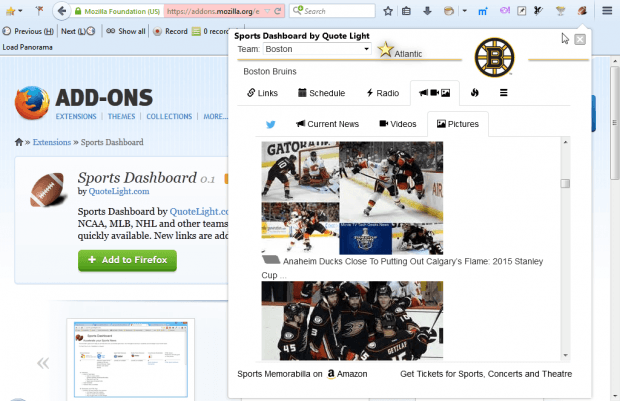This screenshot has height=401, width=620.
Task: Click the purple fish toolbar icon
Action: [x=504, y=11]
